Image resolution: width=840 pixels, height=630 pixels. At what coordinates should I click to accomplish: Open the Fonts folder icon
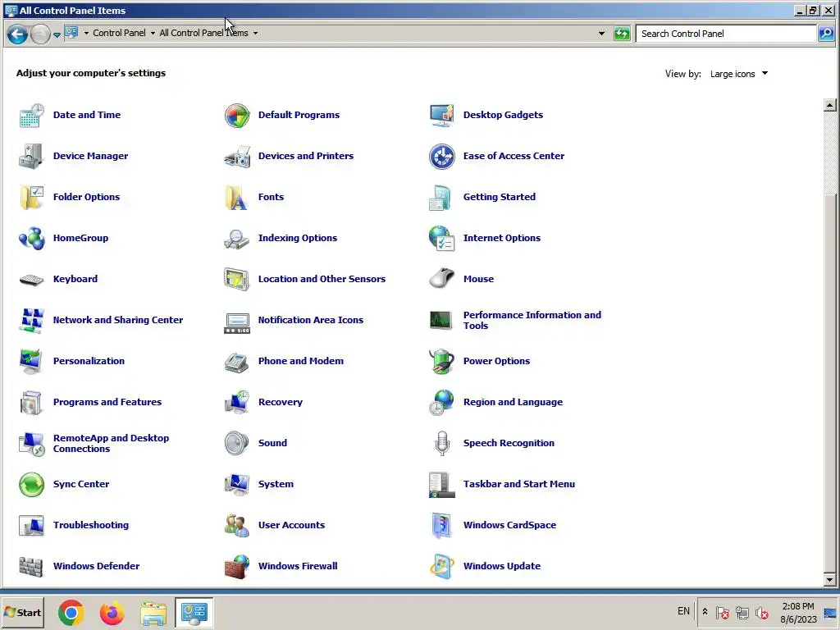point(237,197)
